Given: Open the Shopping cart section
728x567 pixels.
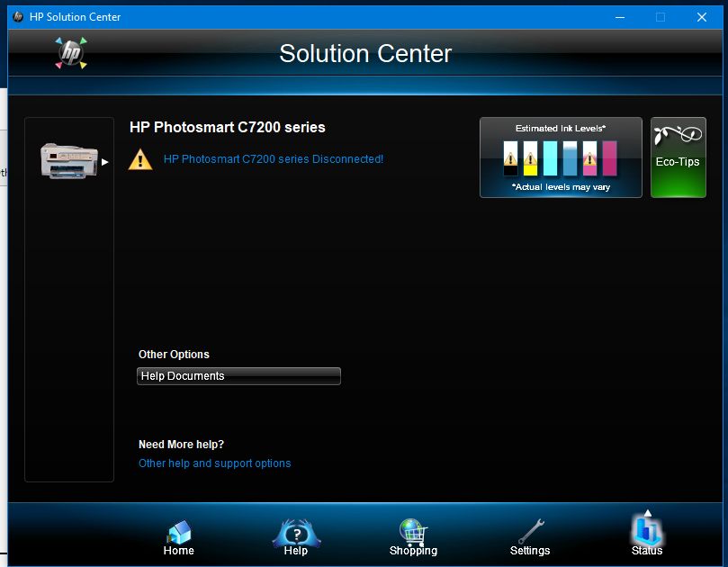Looking at the screenshot, I should click(413, 537).
